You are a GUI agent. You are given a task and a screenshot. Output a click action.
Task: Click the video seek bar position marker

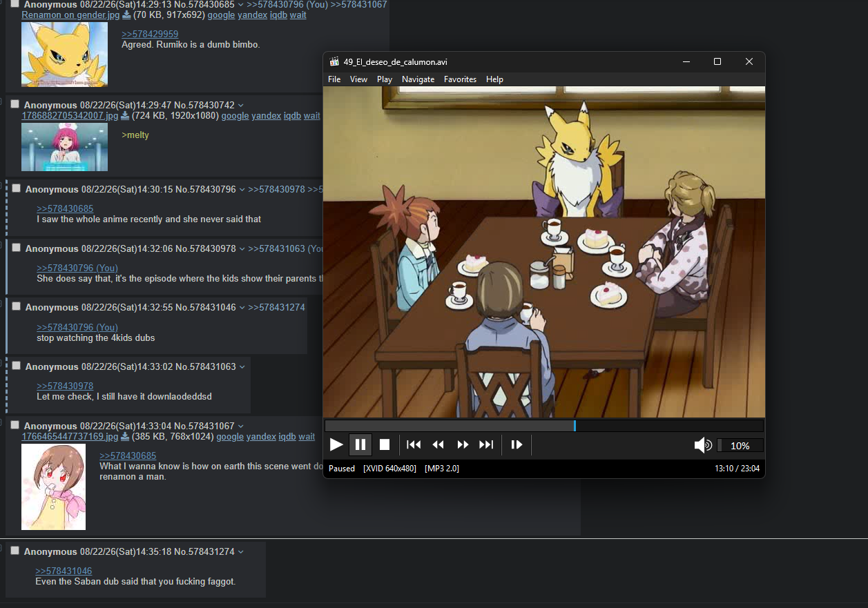575,426
